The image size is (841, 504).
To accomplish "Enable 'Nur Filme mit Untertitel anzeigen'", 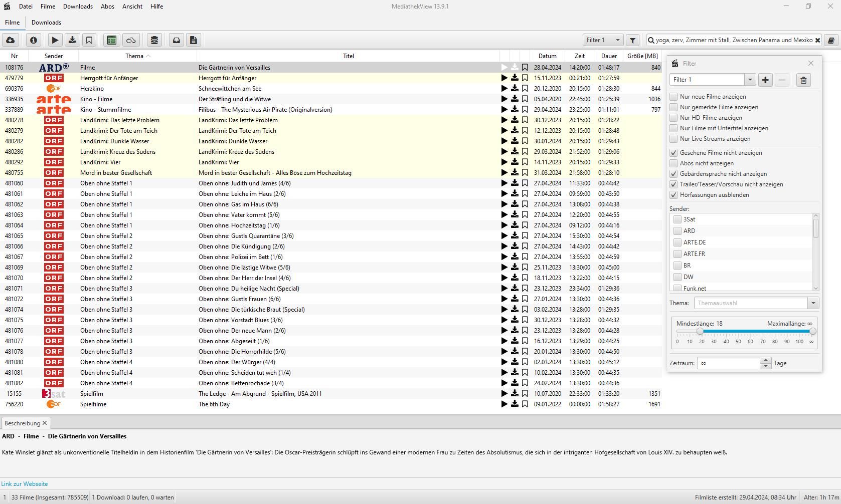I will pos(674,128).
